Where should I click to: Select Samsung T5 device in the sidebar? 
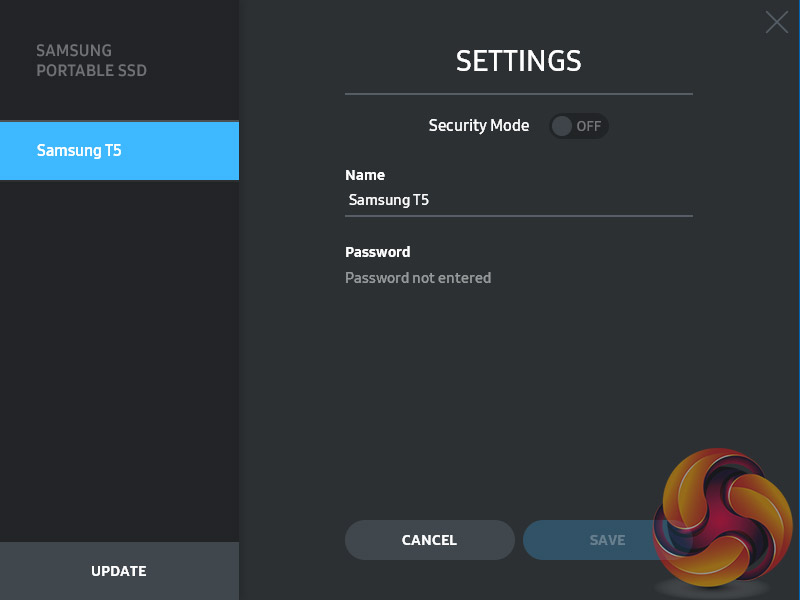(119, 151)
